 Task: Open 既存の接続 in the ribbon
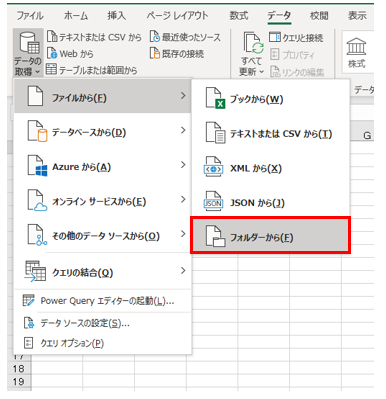(x=177, y=53)
